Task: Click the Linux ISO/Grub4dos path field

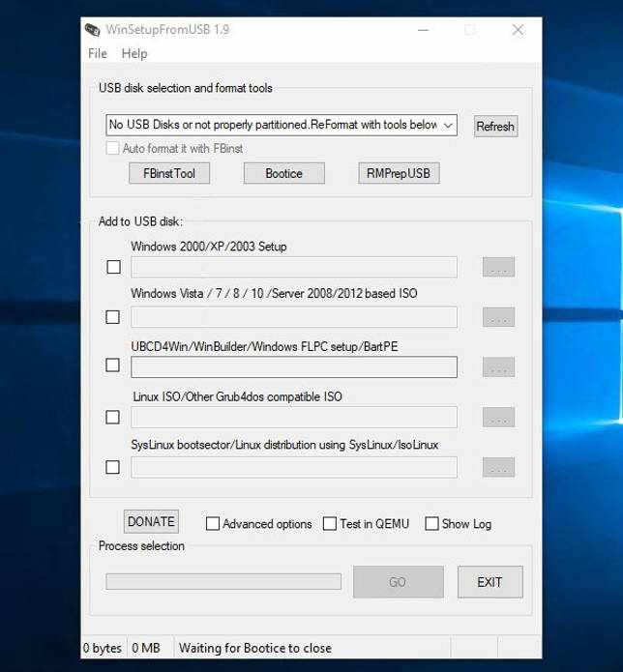Action: [294, 418]
